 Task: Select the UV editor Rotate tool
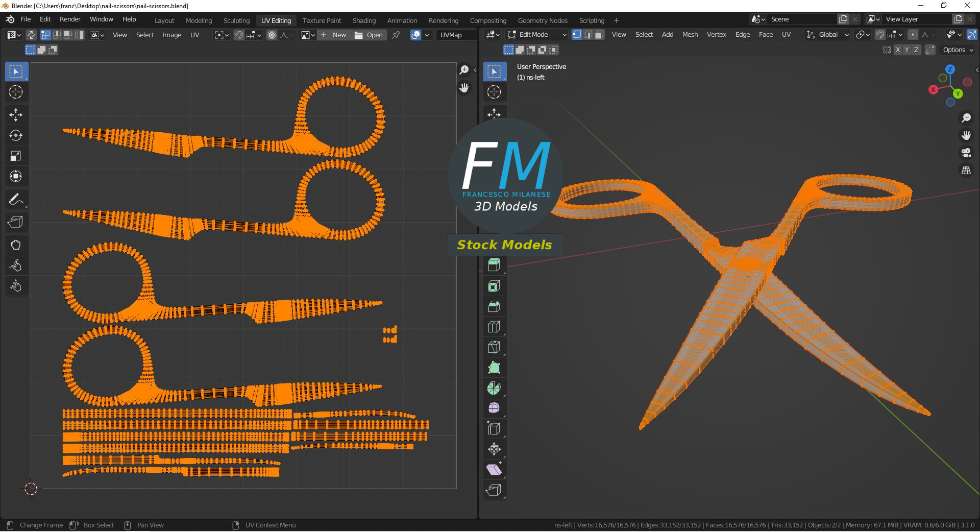point(16,135)
